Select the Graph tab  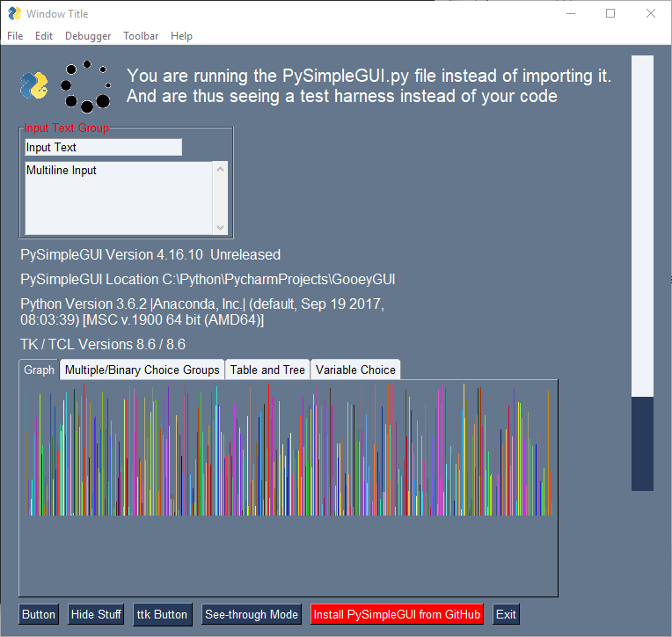click(39, 370)
